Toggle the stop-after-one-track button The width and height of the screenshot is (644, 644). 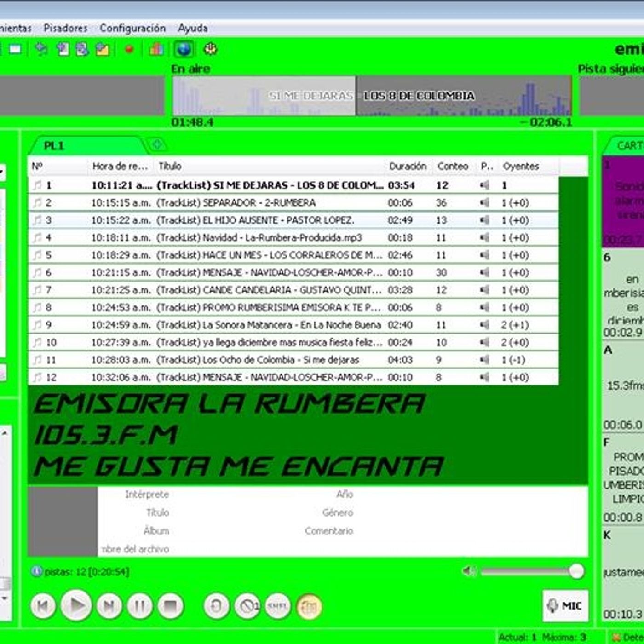tap(247, 606)
